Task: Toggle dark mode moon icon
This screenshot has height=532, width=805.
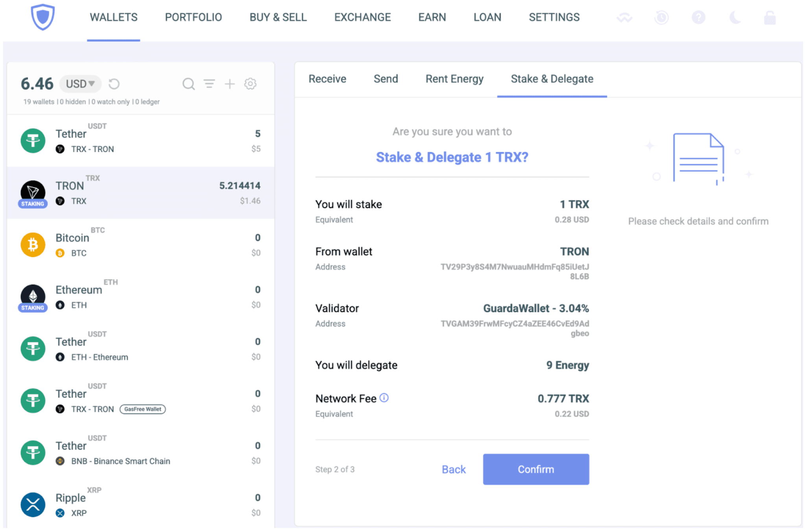Action: click(x=735, y=18)
